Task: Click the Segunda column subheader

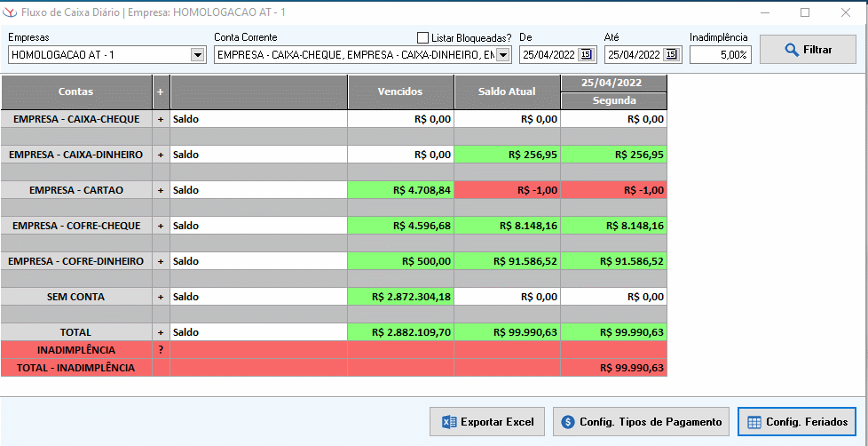Action: pos(614,100)
